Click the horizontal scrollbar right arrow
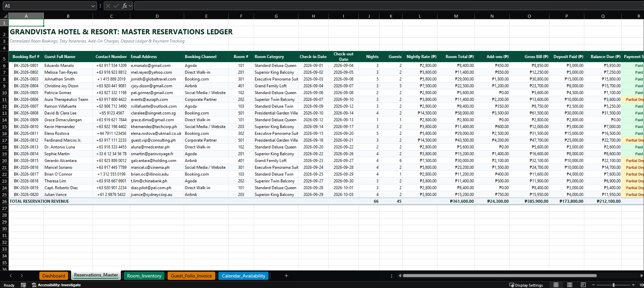The width and height of the screenshot is (644, 288). [x=641, y=276]
